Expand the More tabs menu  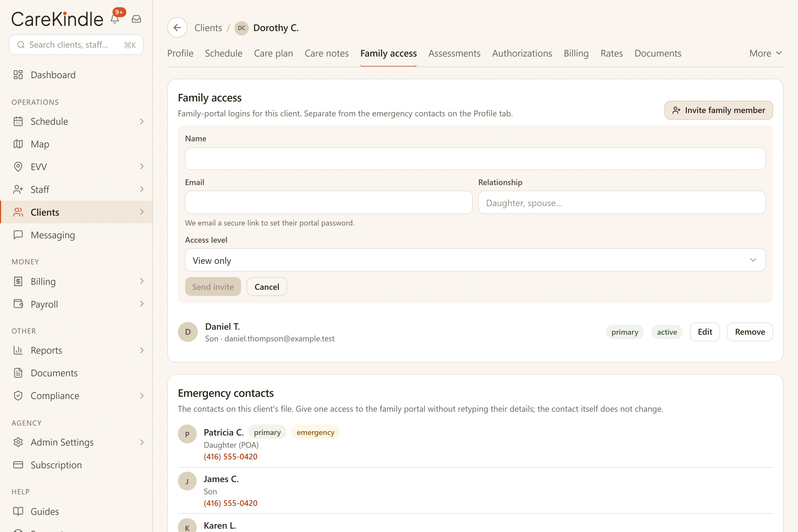point(766,53)
